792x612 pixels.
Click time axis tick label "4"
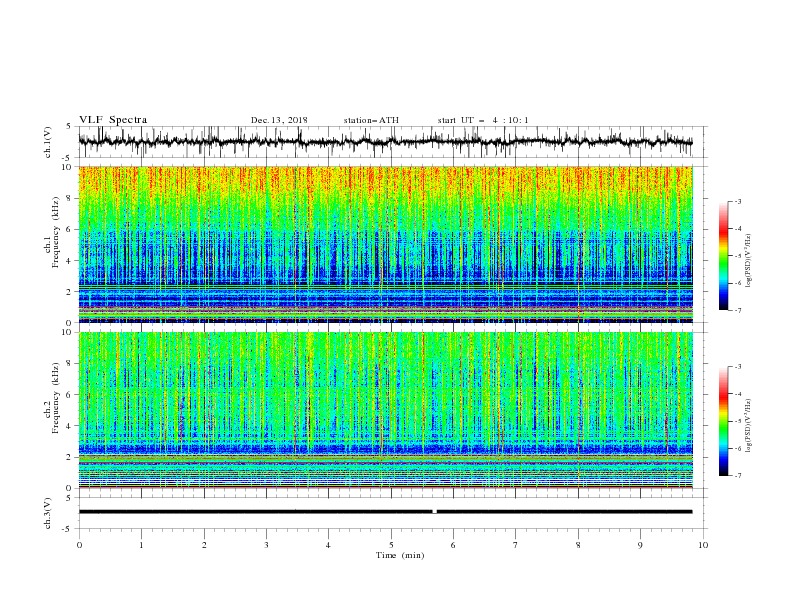(329, 545)
